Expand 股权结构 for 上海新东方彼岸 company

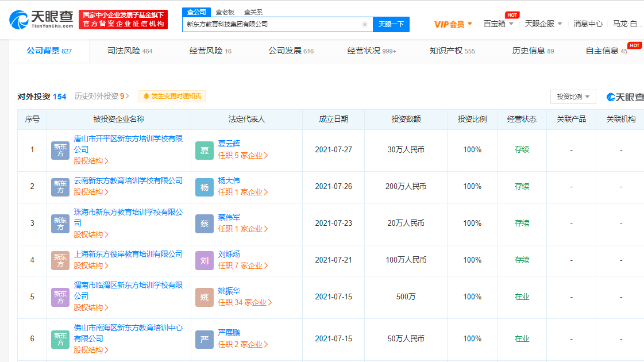91,265
